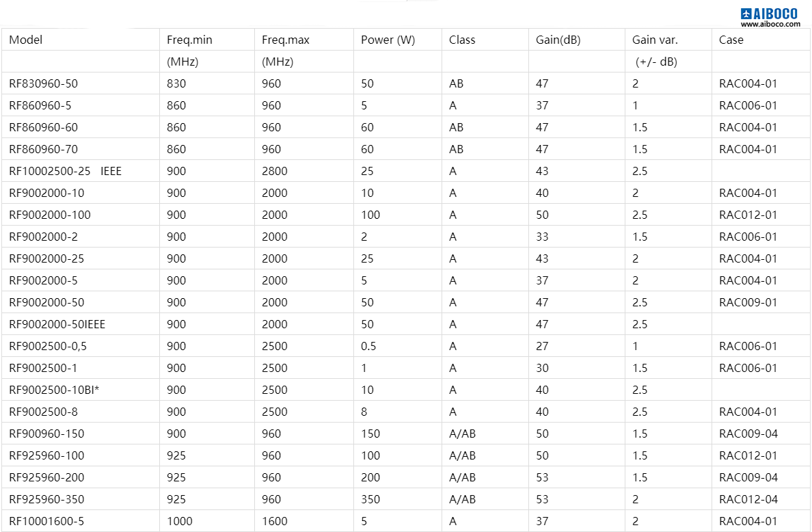Select the RF9002000-100 model row
The height and width of the screenshot is (532, 812).
coord(406,215)
